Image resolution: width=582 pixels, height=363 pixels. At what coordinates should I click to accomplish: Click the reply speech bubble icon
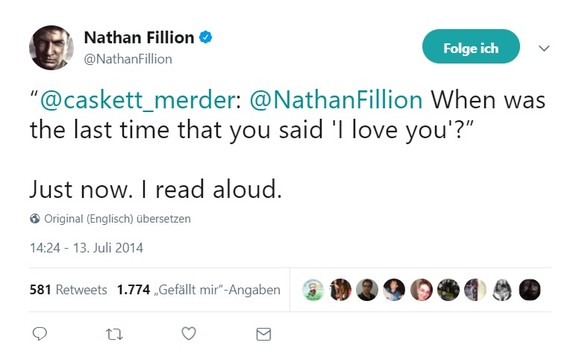[40, 334]
